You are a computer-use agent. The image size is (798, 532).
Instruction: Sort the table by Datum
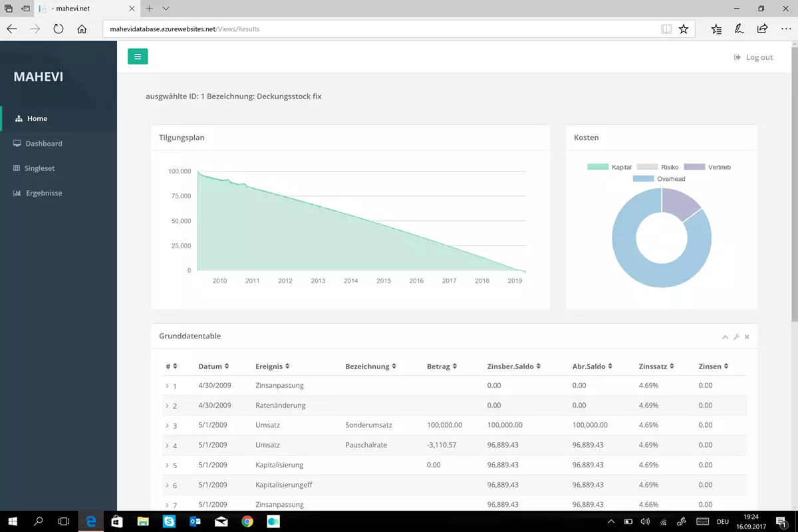point(213,366)
